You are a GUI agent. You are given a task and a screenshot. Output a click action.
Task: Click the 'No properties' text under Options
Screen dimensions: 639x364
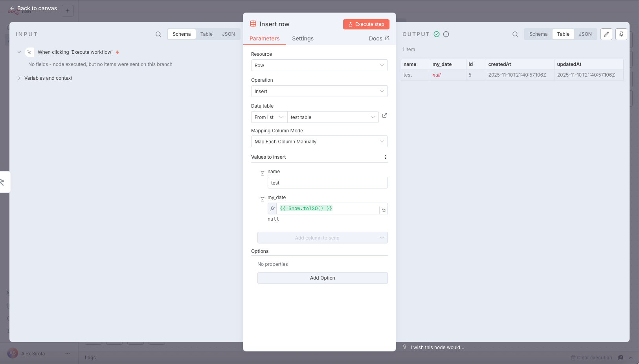273,264
